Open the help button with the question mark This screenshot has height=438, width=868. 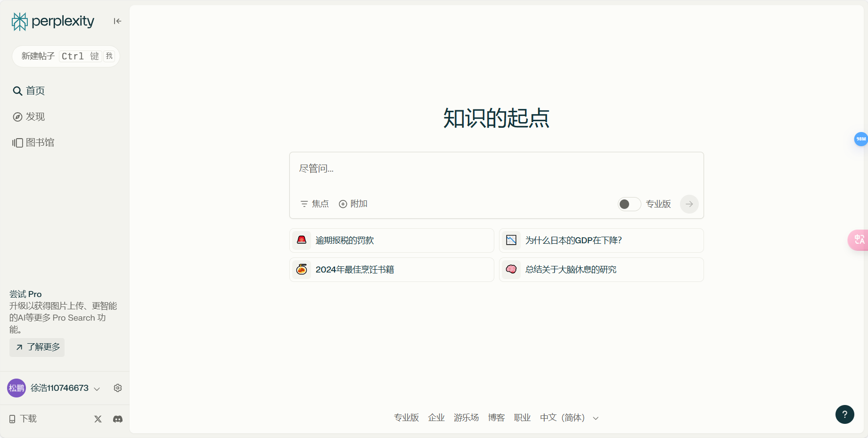coord(844,414)
